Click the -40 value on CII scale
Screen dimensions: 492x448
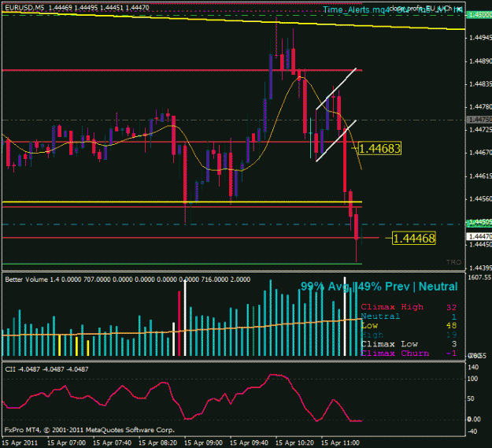(x=472, y=431)
